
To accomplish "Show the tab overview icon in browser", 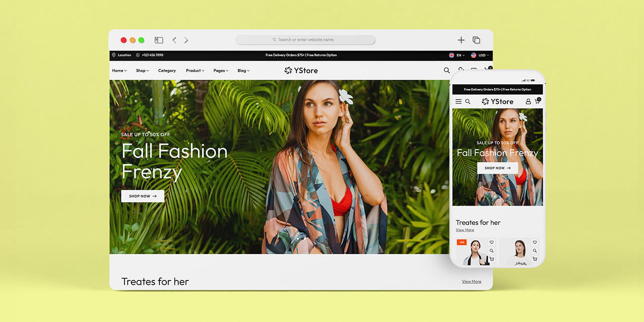I will pos(476,40).
